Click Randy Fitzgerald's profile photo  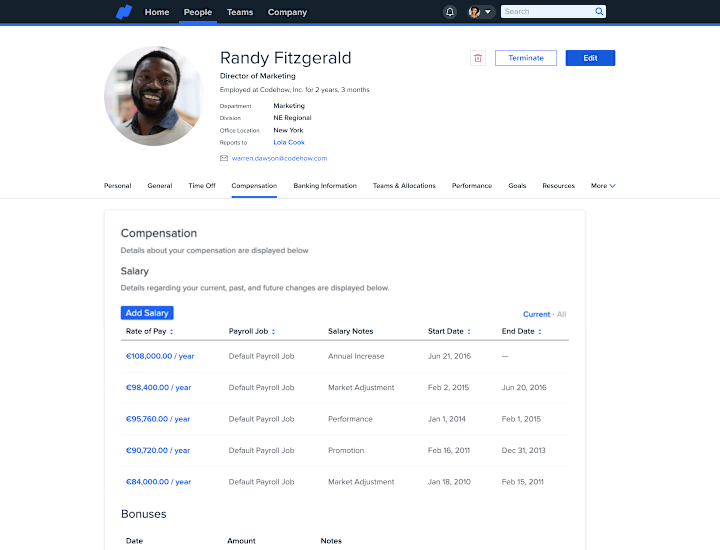point(154,96)
